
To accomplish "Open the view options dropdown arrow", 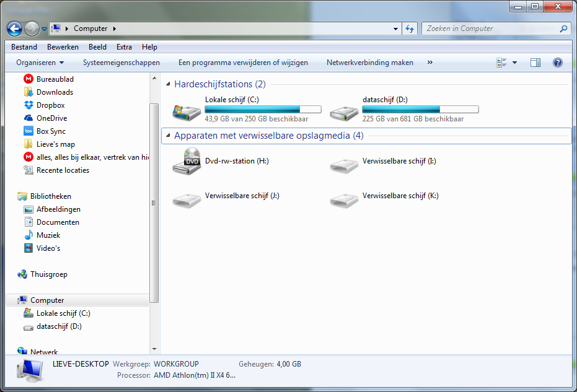I will point(514,63).
